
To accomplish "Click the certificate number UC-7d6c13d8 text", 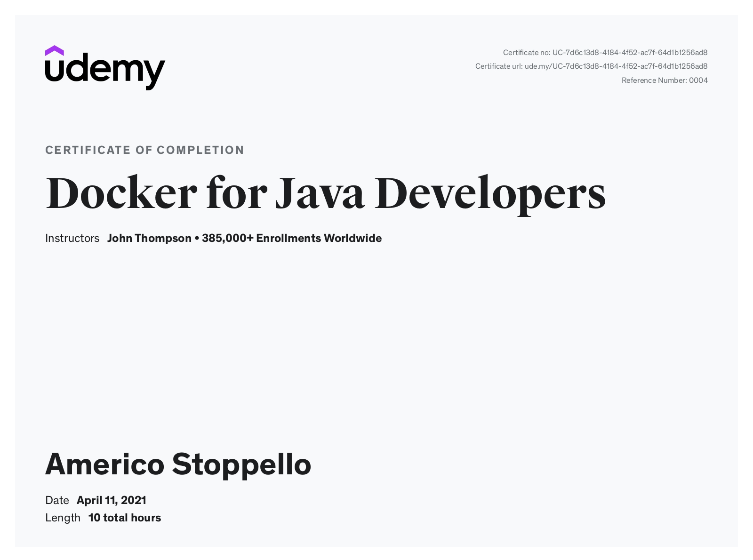I will pos(630,53).
